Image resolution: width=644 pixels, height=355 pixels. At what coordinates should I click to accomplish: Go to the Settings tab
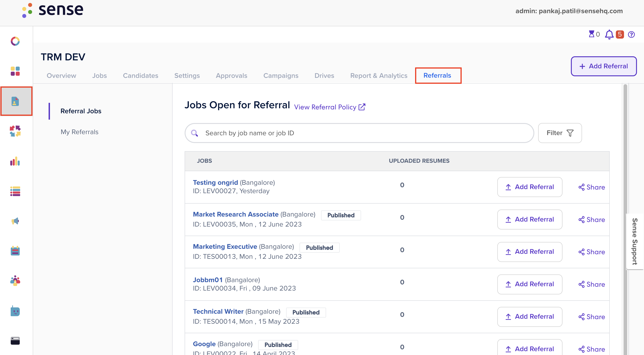(187, 75)
